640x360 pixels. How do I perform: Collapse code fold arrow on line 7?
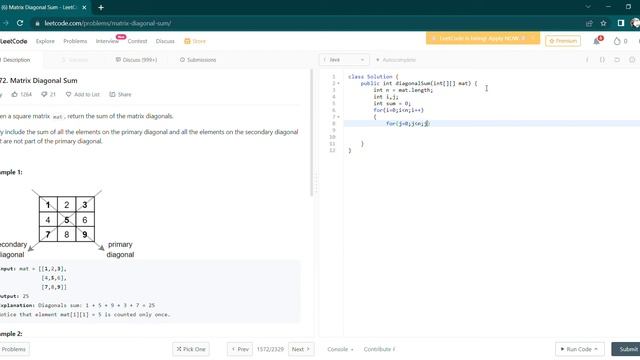[x=338, y=117]
